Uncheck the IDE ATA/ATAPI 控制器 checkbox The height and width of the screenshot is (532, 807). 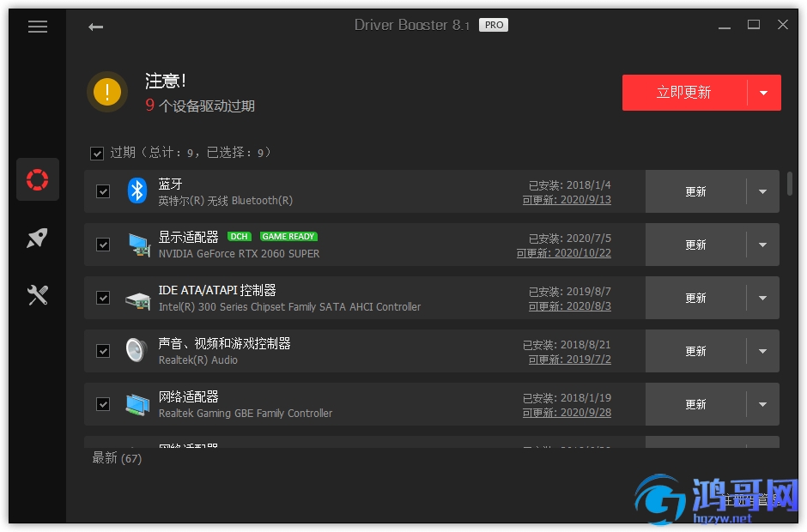[103, 298]
